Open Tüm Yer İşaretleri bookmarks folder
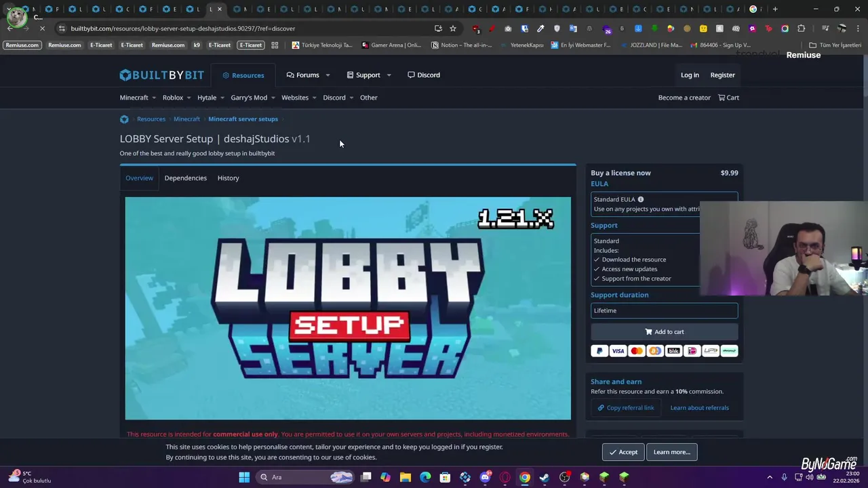This screenshot has width=868, height=488. tap(835, 45)
